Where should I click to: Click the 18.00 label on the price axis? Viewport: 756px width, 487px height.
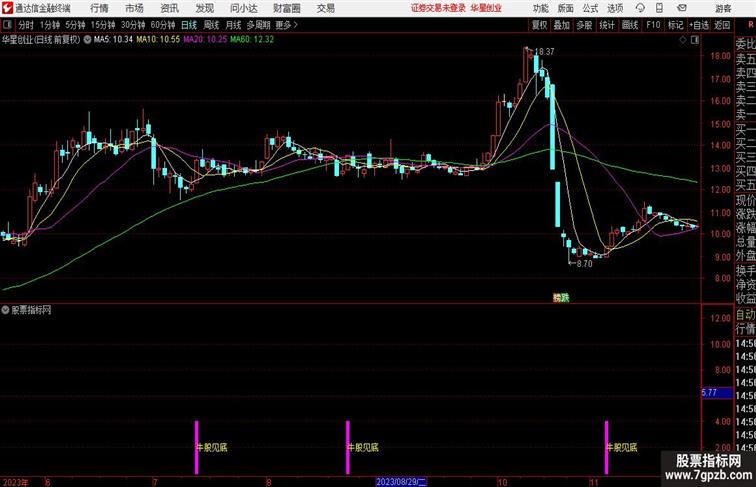click(x=720, y=56)
